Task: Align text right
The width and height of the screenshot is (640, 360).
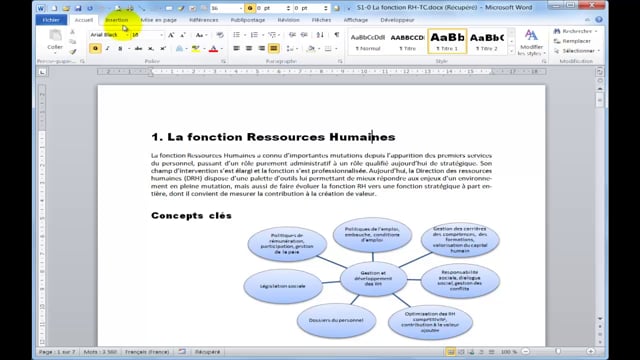Action: pos(261,49)
